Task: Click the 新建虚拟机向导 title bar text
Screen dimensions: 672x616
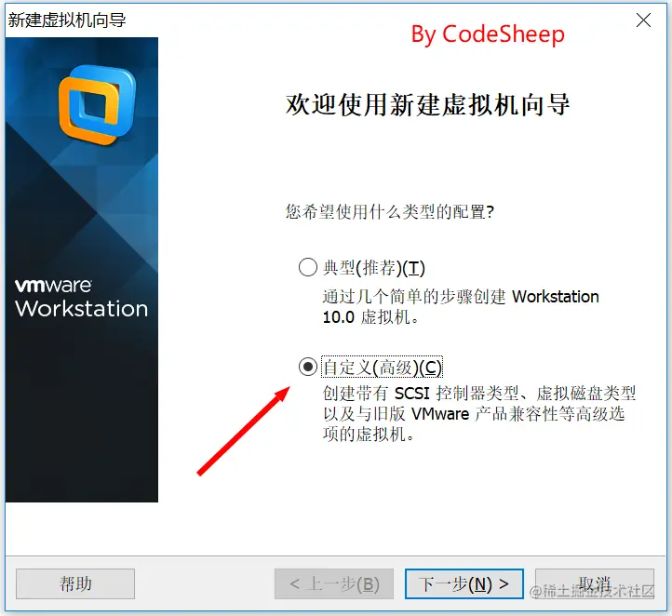Action: pyautogui.click(x=67, y=20)
